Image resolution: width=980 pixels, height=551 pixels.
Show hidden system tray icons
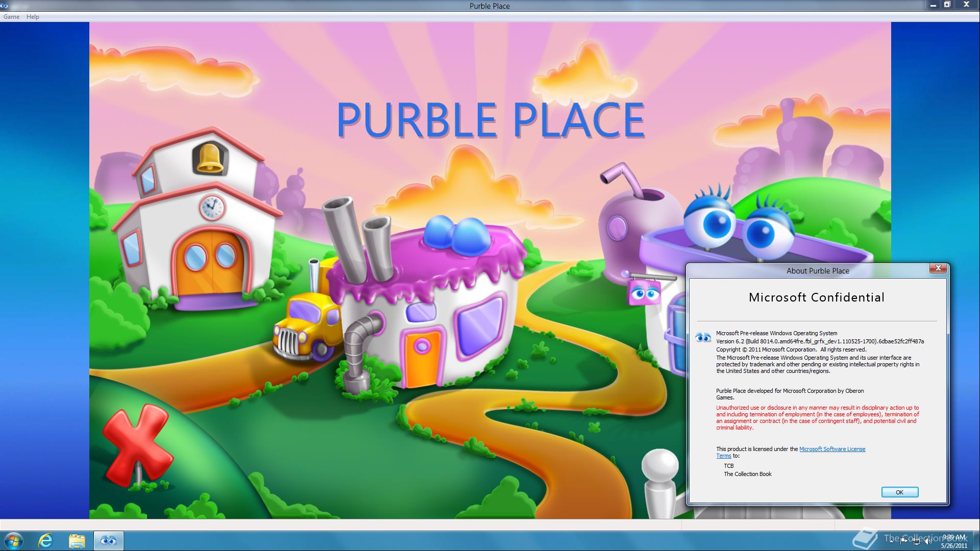891,542
